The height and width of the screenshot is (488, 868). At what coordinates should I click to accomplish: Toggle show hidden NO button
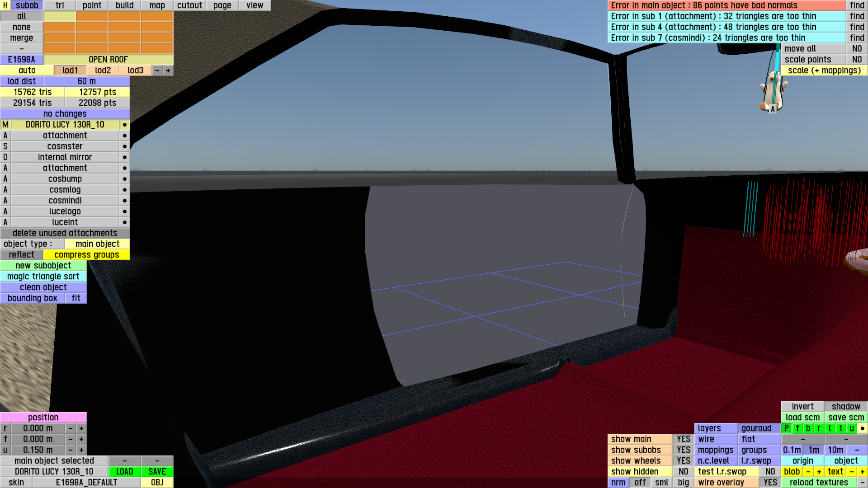(x=683, y=472)
